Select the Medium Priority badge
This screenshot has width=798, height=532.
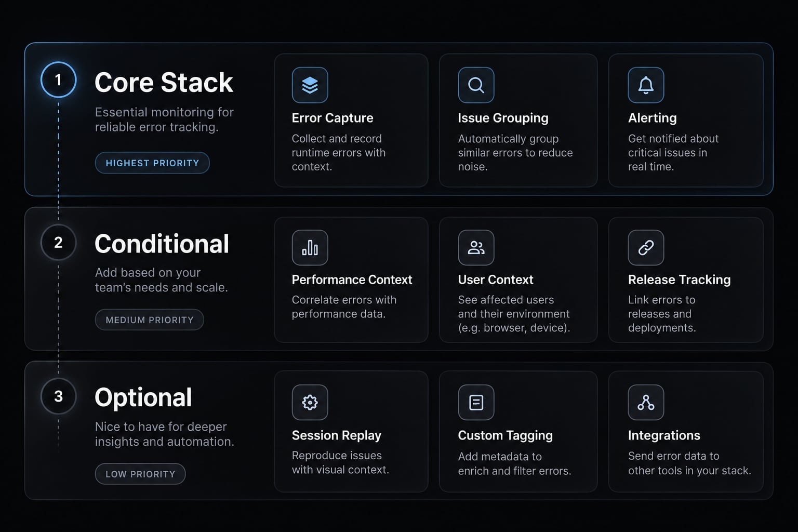pyautogui.click(x=150, y=320)
